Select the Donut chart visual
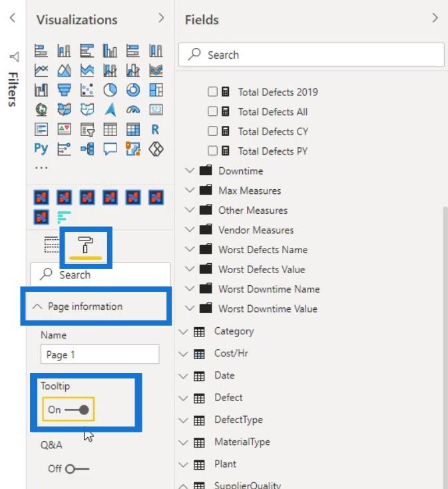 133,90
